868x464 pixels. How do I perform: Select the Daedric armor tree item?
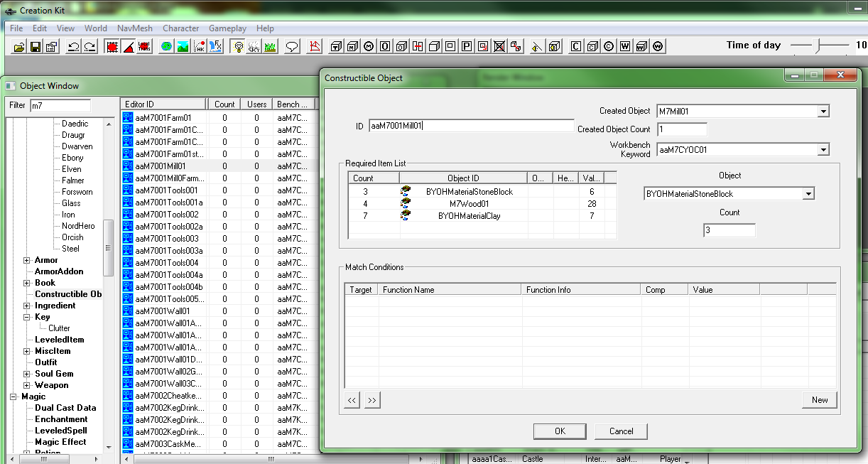[x=75, y=124]
